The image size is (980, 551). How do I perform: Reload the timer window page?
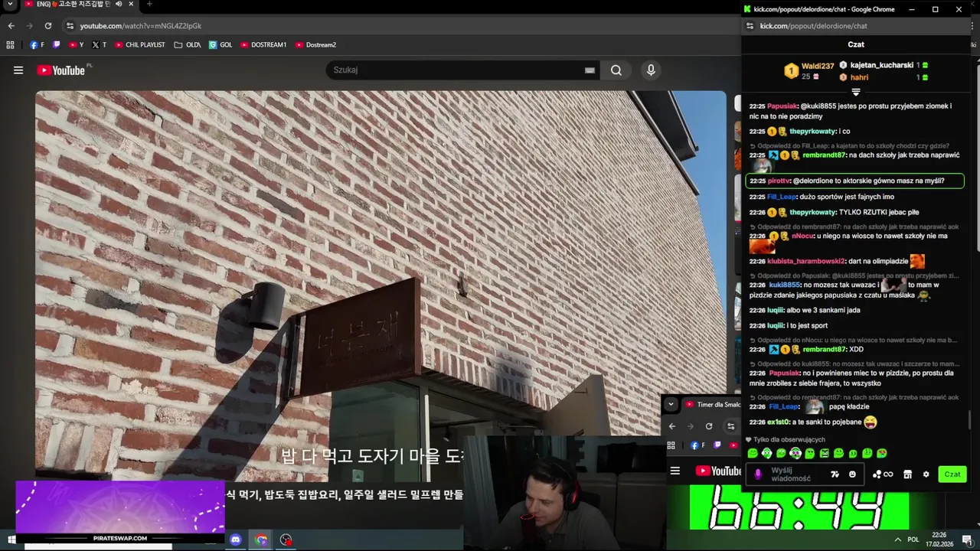(x=709, y=426)
